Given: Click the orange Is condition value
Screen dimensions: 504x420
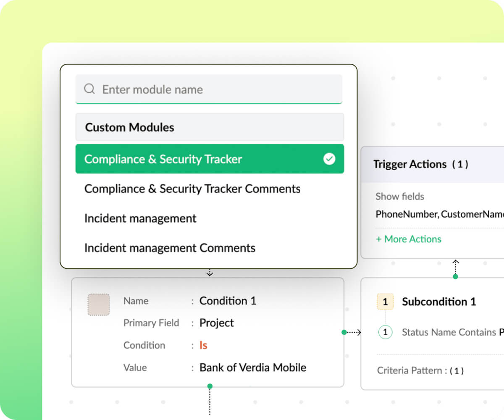Looking at the screenshot, I should point(202,345).
